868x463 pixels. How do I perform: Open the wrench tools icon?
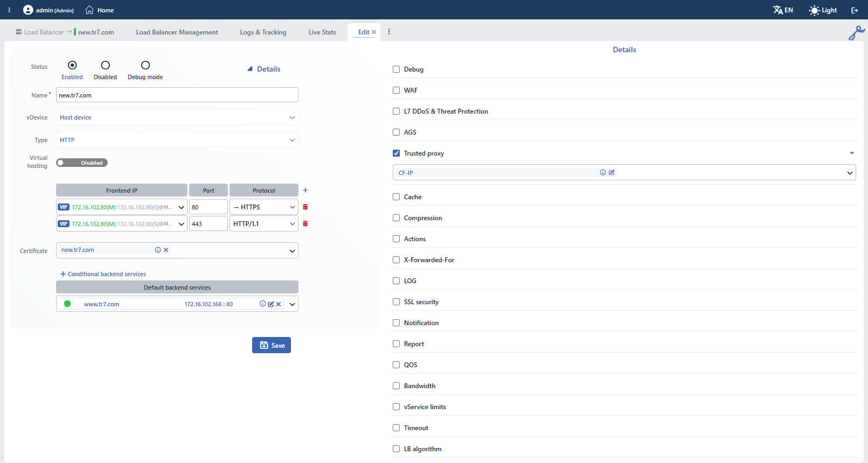tap(856, 33)
